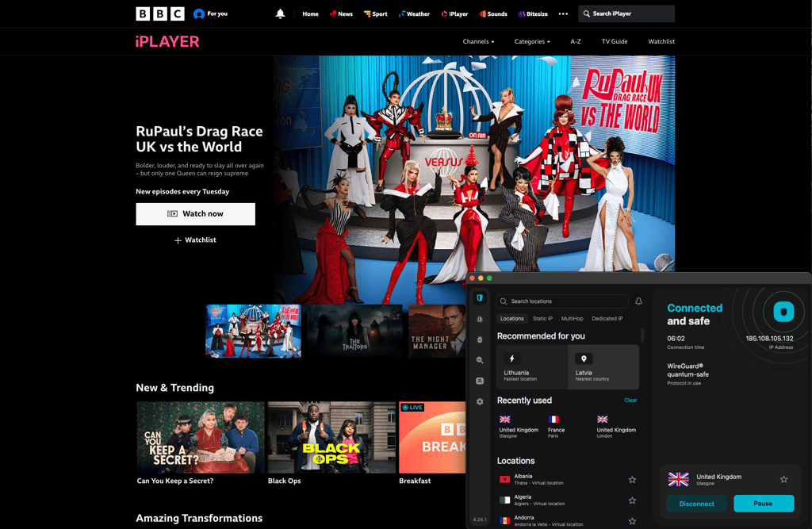Click the Search iPlayer field
Image resolution: width=812 pixels, height=529 pixels.
click(626, 13)
